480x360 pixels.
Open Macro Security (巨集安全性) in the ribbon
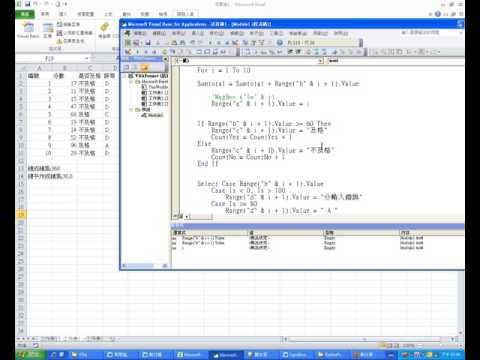[x=70, y=41]
